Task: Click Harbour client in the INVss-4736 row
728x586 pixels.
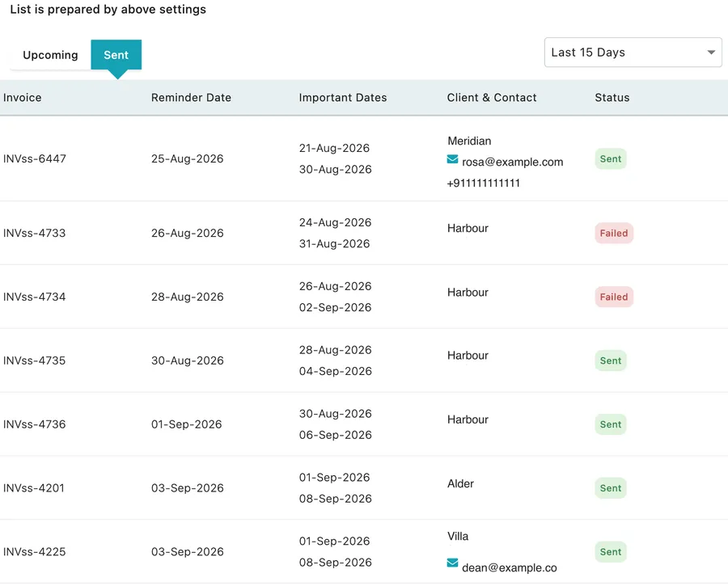Action: (x=468, y=419)
